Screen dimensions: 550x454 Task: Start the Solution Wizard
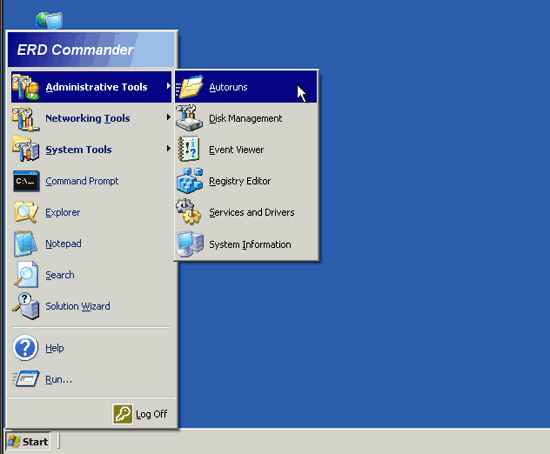coord(92,306)
